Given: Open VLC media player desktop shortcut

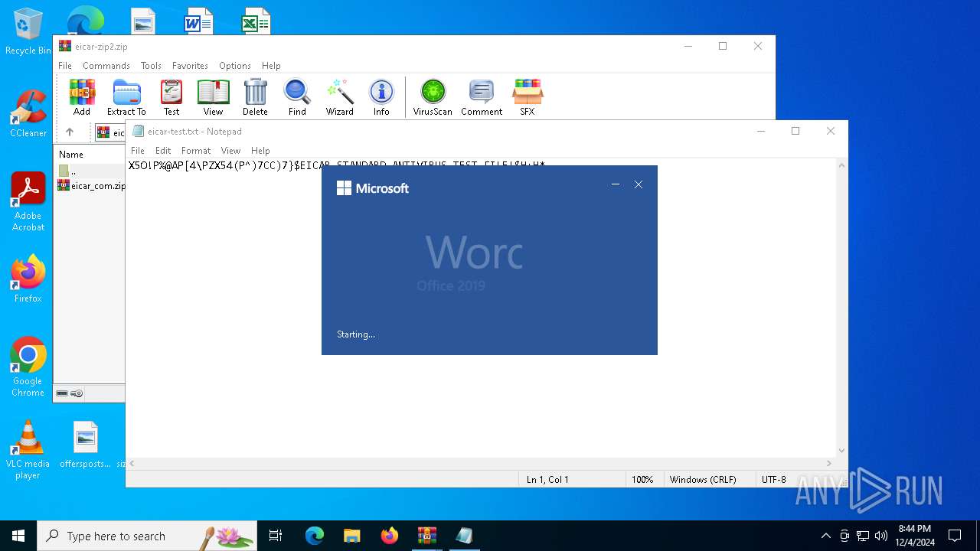Looking at the screenshot, I should (28, 449).
